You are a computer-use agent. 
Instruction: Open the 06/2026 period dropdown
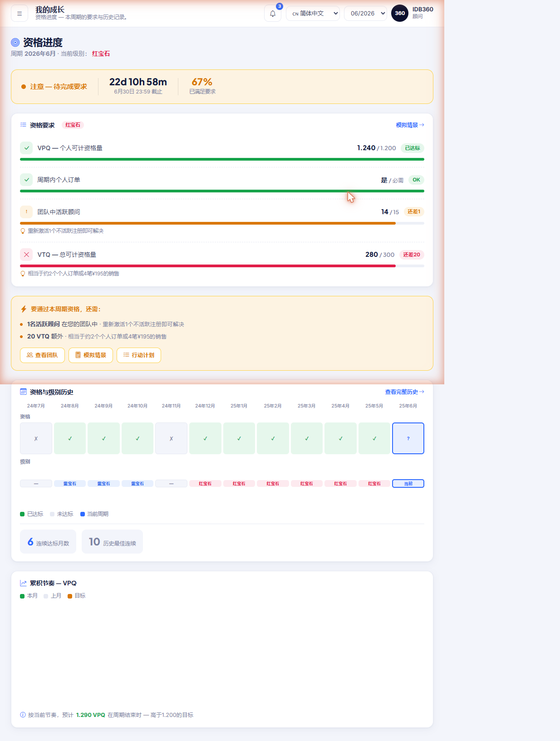tap(365, 14)
